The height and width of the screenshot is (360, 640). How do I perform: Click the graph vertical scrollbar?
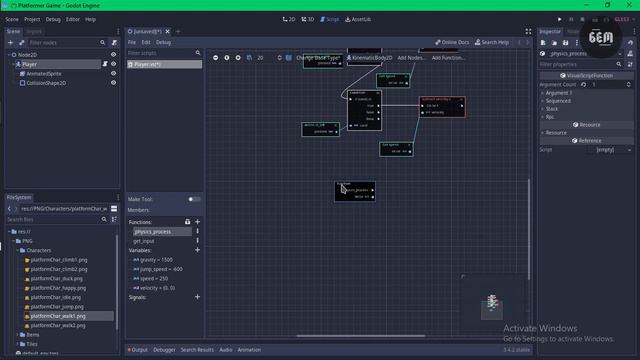point(529,229)
